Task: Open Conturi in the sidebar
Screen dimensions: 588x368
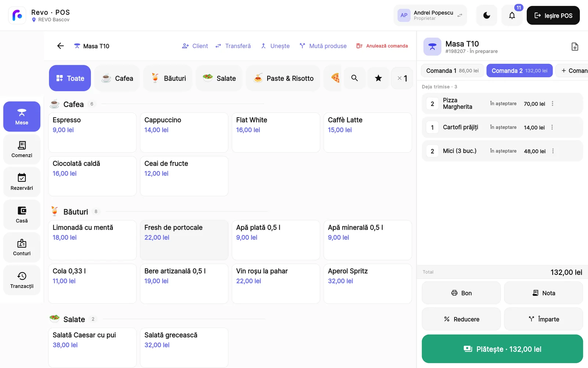Action: tap(22, 248)
